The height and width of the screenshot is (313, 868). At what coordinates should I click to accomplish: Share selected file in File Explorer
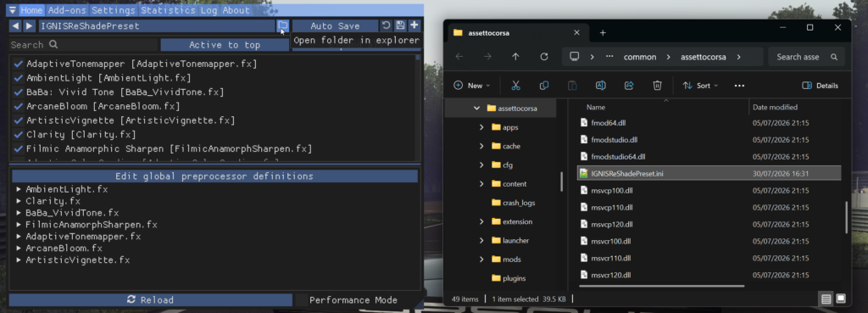pyautogui.click(x=629, y=86)
